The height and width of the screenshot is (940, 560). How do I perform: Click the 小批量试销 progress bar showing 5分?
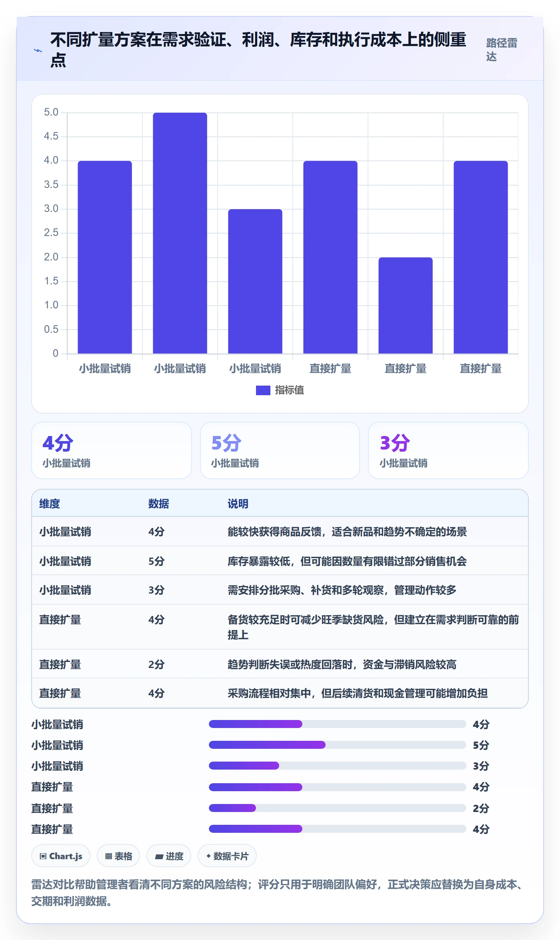338,745
